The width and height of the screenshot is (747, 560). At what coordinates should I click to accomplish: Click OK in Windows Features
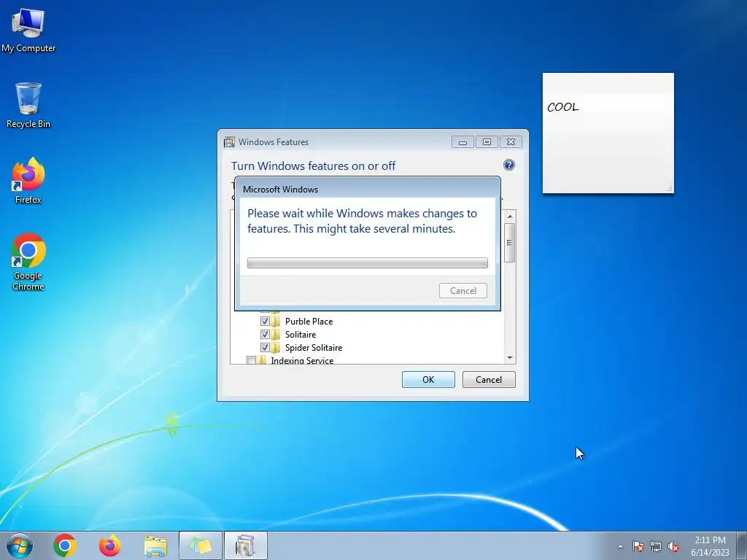point(428,379)
